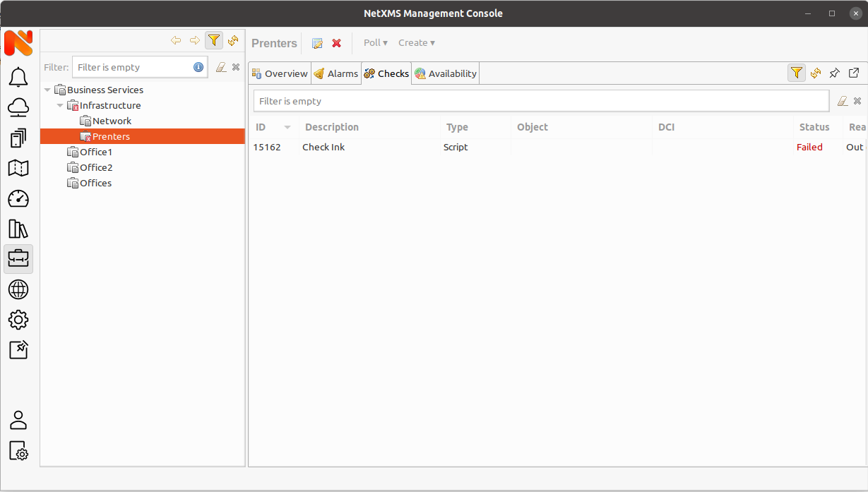Clear the object tree filter text
Image resolution: width=868 pixels, height=492 pixels.
coord(221,67)
